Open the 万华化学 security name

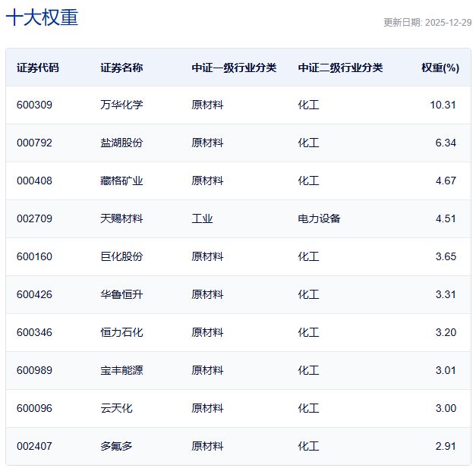121,105
